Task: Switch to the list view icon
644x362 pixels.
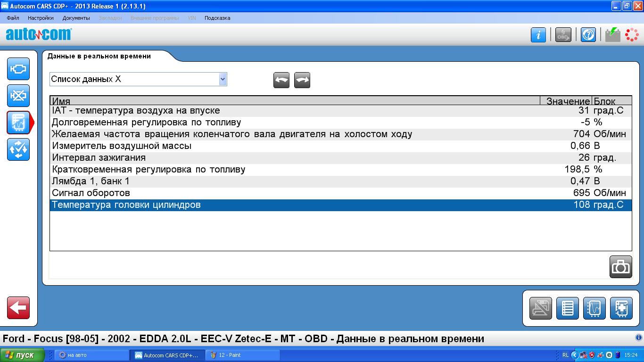Action: [x=568, y=308]
